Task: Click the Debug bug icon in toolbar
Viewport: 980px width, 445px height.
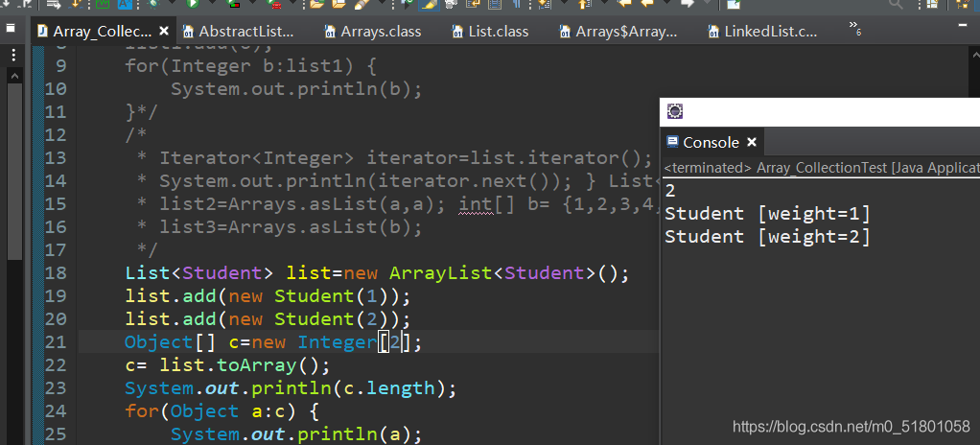Action: tap(153, 4)
